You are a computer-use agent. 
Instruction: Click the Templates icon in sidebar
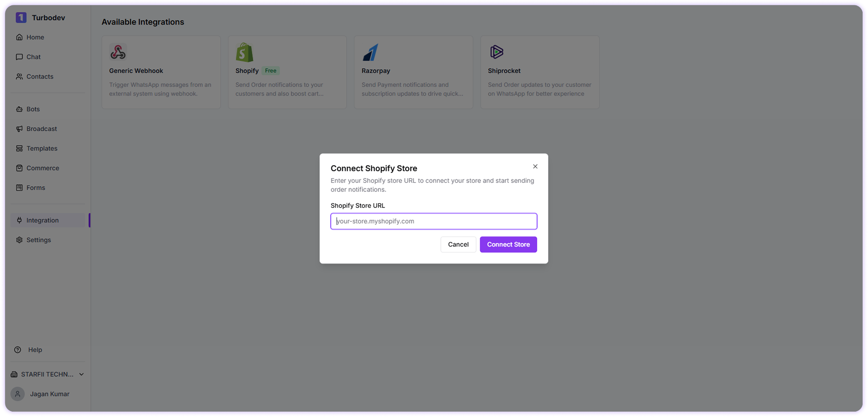(x=19, y=148)
